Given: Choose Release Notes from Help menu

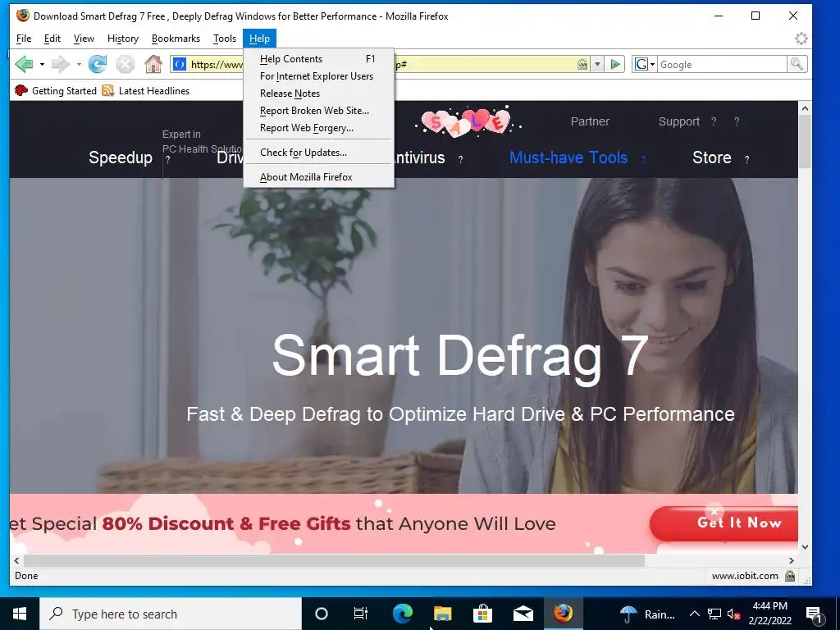Looking at the screenshot, I should click(x=319, y=94).
